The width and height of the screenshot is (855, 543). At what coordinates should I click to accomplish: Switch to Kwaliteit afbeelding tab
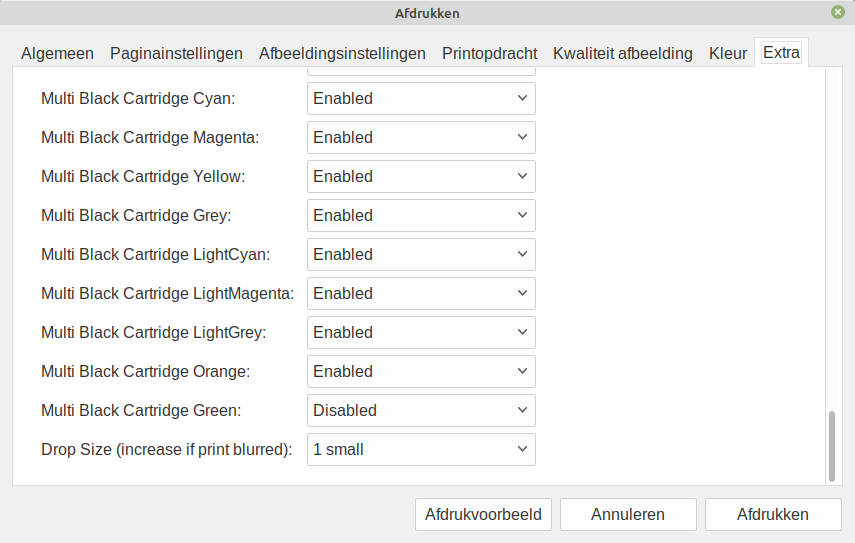point(622,53)
